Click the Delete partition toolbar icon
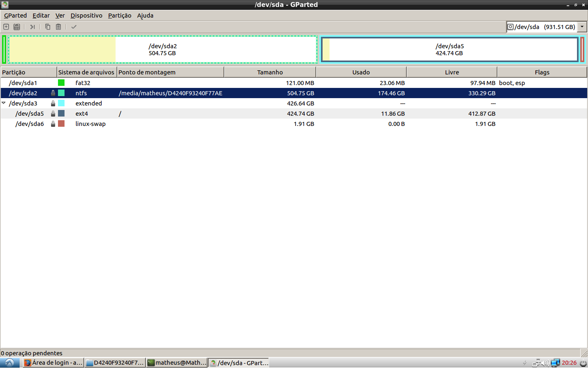This screenshot has width=588, height=368. click(17, 27)
